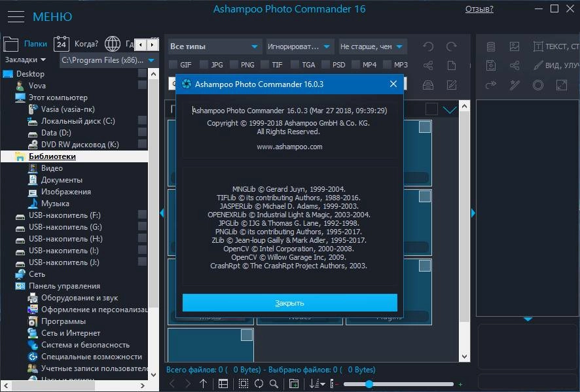Click the picture frame icon in right panel
580x392 pixels.
click(515, 46)
